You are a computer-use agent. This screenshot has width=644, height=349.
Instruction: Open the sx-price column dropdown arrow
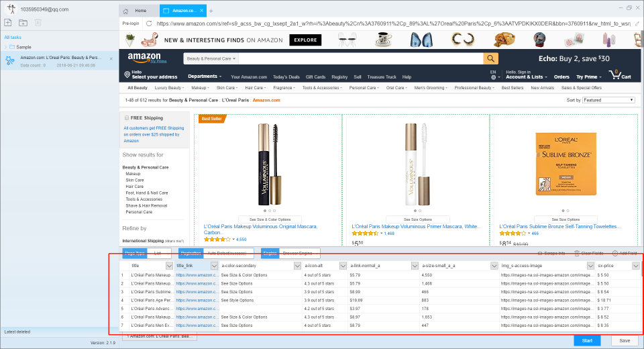coord(636,266)
